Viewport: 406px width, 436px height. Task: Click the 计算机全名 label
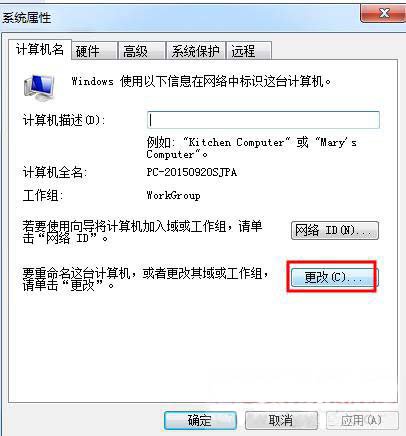[x=55, y=172]
